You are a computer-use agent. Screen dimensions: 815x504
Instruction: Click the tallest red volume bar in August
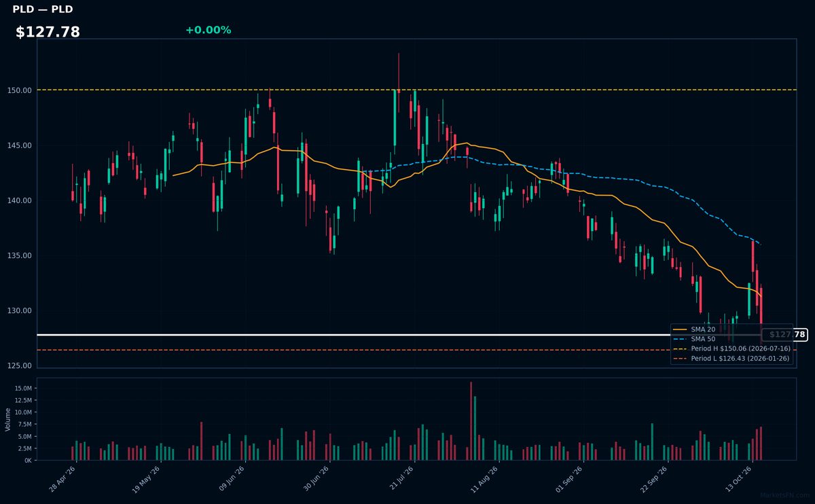click(471, 421)
